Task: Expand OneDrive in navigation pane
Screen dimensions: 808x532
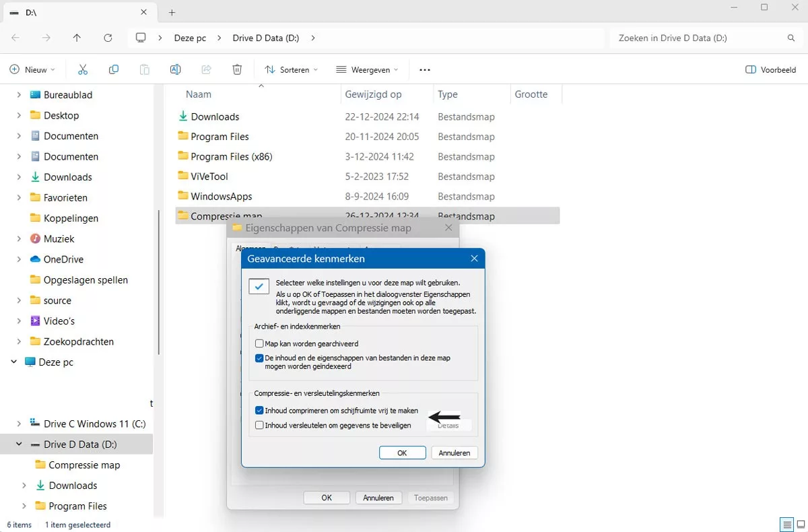Action: (x=19, y=259)
